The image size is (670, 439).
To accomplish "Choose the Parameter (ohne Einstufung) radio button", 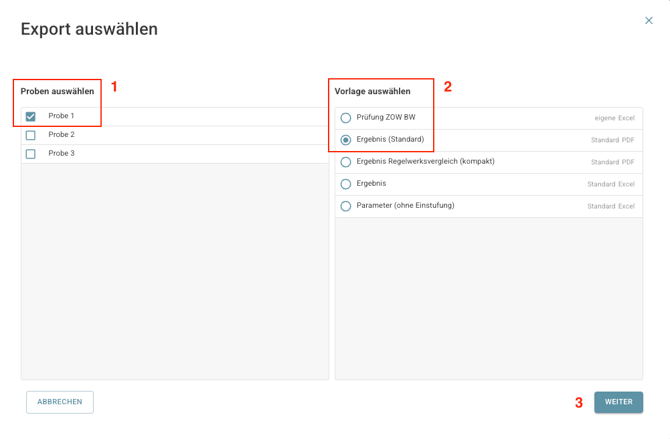I will pyautogui.click(x=346, y=206).
